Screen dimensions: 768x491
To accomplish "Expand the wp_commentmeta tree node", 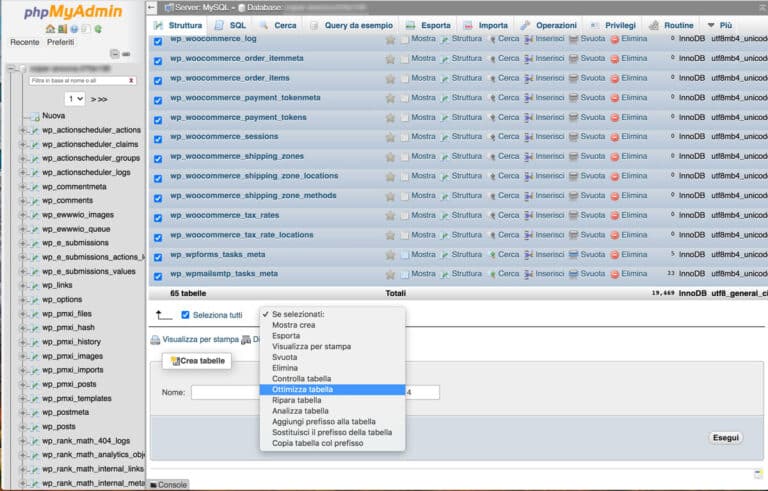I will [22, 187].
